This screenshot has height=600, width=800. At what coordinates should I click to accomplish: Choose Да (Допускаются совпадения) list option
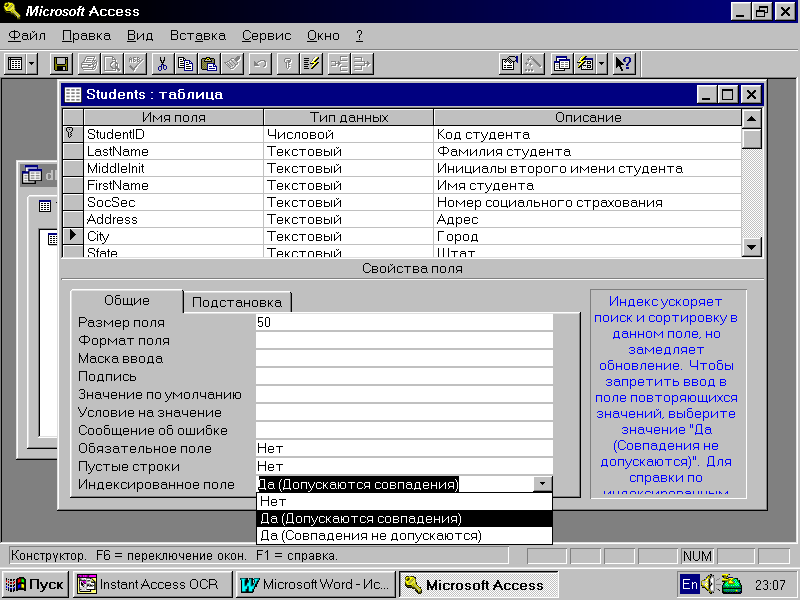pyautogui.click(x=404, y=518)
